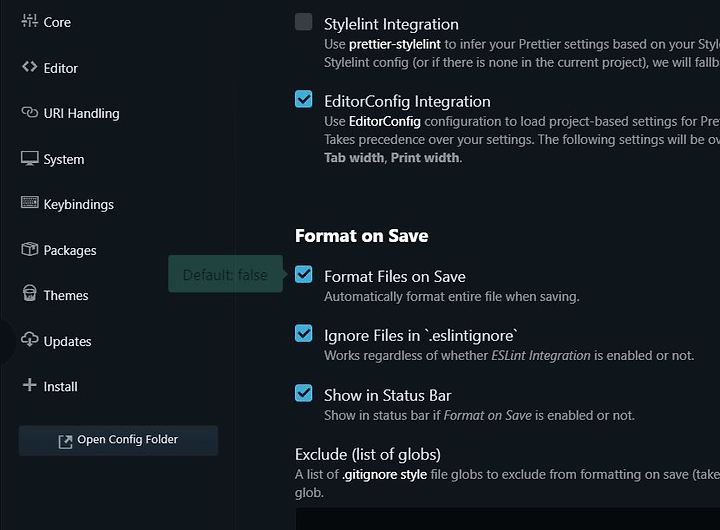
Task: Click the Keybindings keyboard icon
Action: [29, 203]
